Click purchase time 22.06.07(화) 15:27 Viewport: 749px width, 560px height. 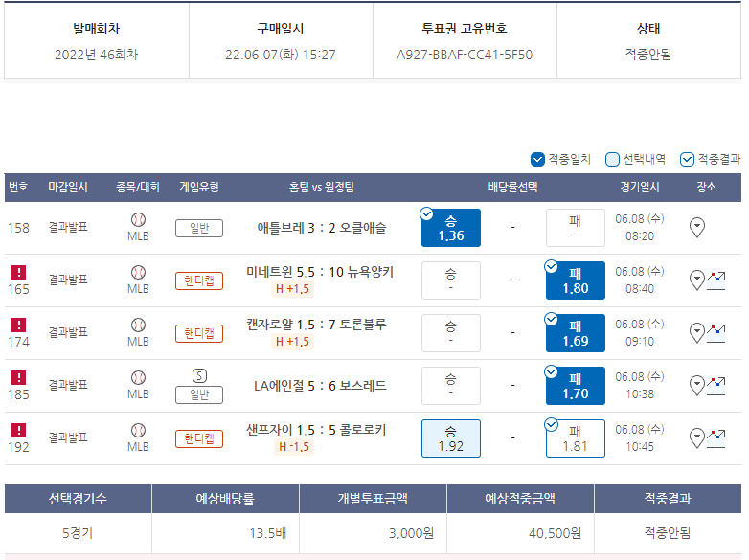[281, 55]
